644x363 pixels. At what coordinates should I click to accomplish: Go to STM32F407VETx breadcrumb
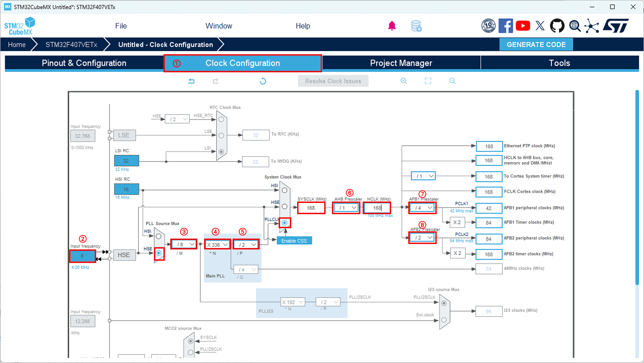(71, 45)
